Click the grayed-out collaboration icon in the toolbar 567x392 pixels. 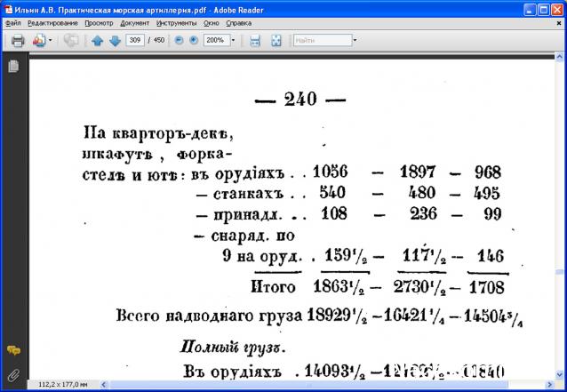pyautogui.click(x=71, y=41)
